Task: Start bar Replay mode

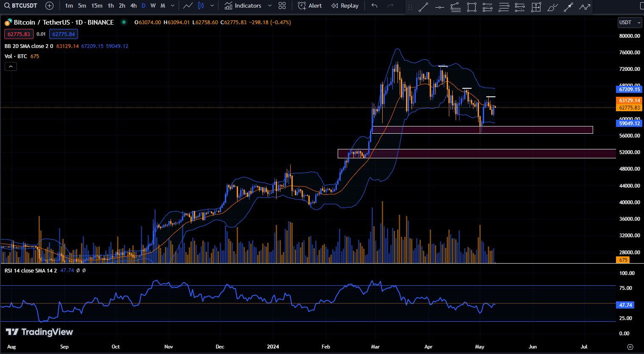Action: point(345,6)
